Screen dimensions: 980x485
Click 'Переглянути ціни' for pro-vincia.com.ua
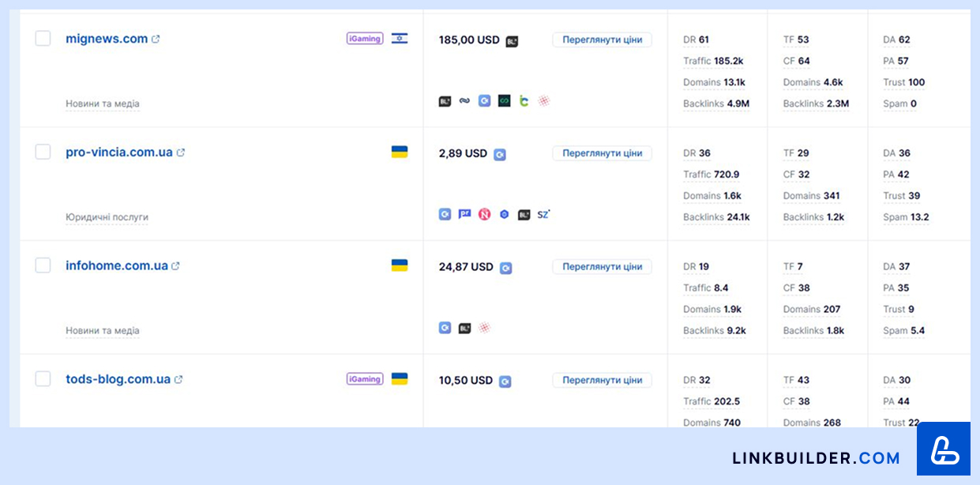coord(602,153)
